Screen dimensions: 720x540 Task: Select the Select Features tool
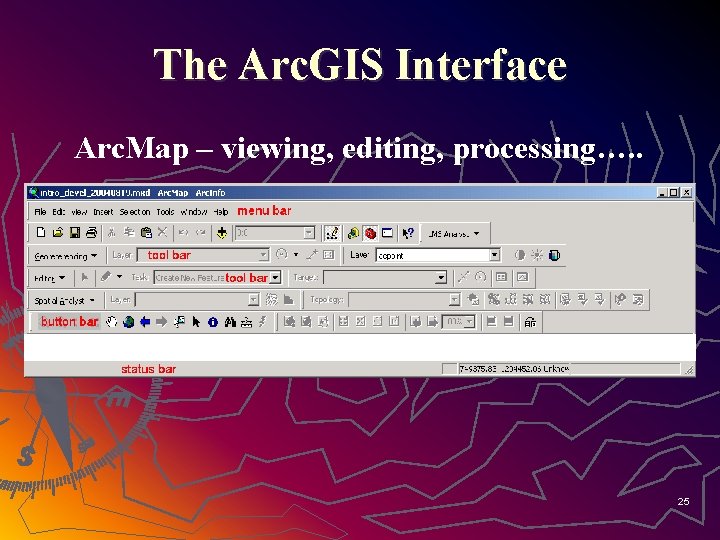coord(179,322)
